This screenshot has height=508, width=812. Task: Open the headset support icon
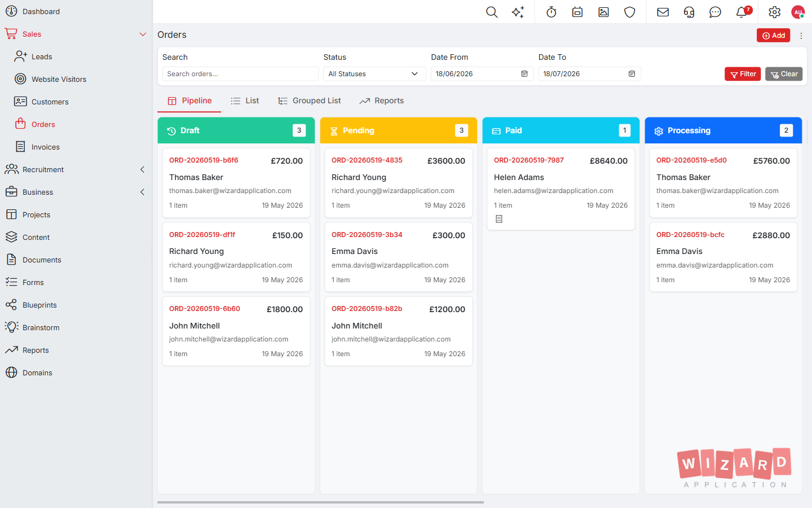pyautogui.click(x=689, y=12)
